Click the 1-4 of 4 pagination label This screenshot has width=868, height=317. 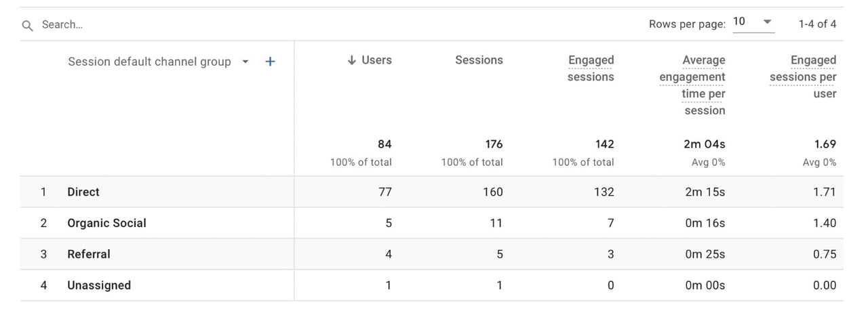click(817, 24)
